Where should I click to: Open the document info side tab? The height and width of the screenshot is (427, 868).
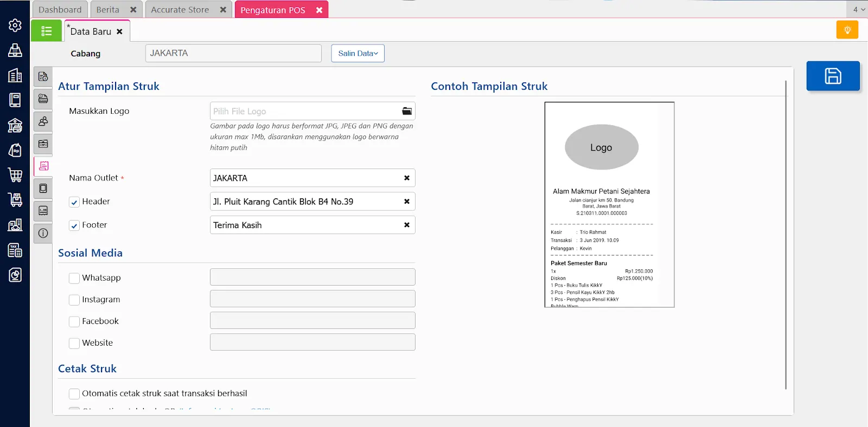click(x=43, y=77)
